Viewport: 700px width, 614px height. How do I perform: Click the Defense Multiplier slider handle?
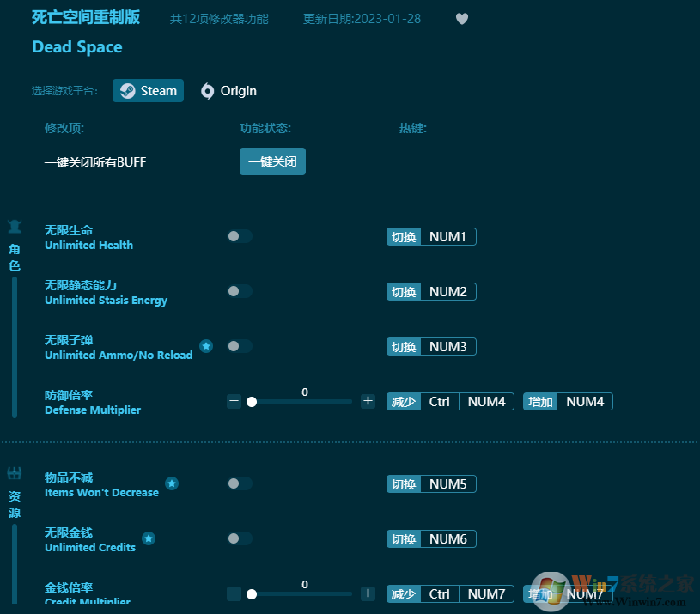[252, 402]
